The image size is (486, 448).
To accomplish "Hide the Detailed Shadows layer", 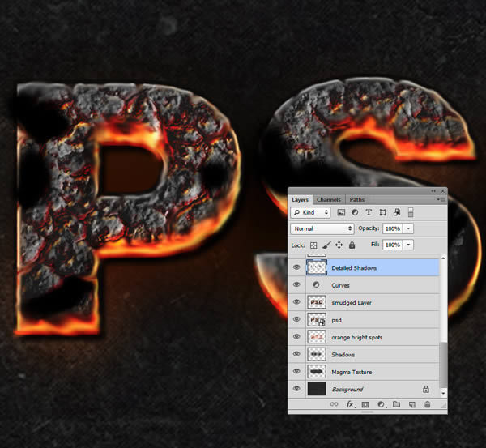I will [296, 267].
